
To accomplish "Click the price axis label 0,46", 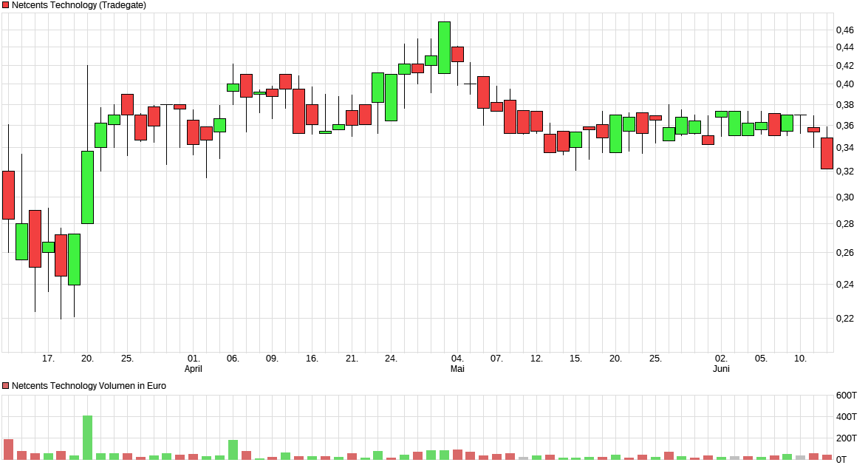I will [x=845, y=30].
